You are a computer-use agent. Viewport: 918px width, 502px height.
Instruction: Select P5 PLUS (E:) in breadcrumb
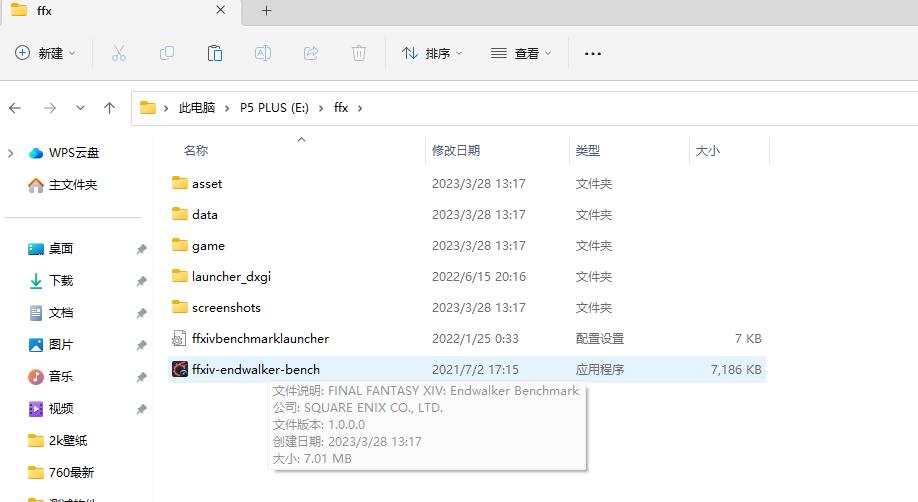(274, 108)
